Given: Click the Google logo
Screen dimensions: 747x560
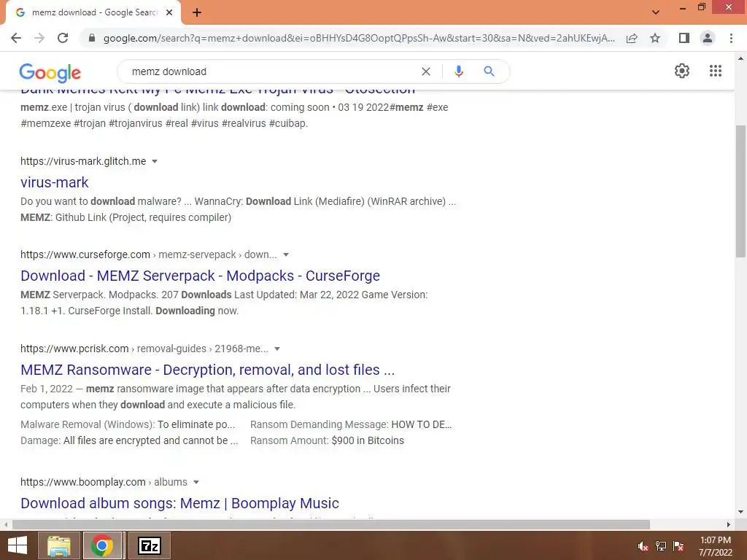Looking at the screenshot, I should click(x=50, y=72).
